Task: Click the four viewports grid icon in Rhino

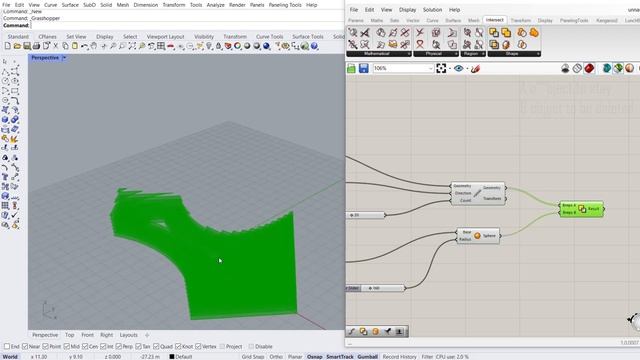Action: point(161,46)
